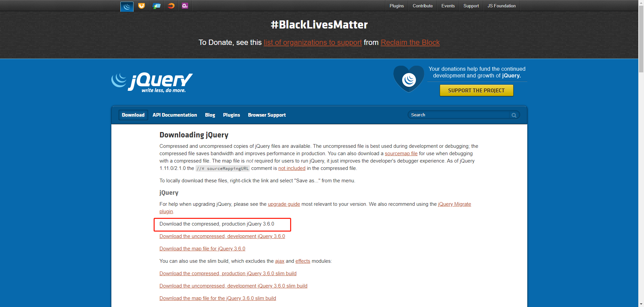Download the compressed, production jQuery 3.6.0
The width and height of the screenshot is (644, 307).
[217, 224]
